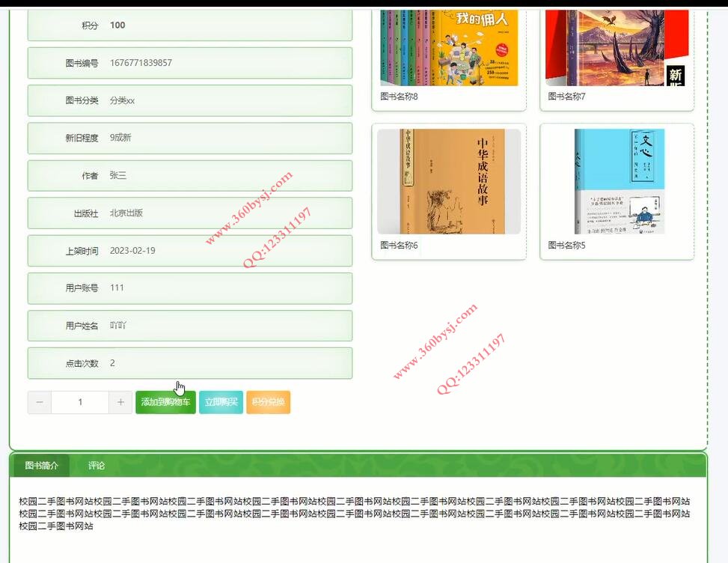728x563 pixels.
Task: Click the click count value 2
Action: 112,363
